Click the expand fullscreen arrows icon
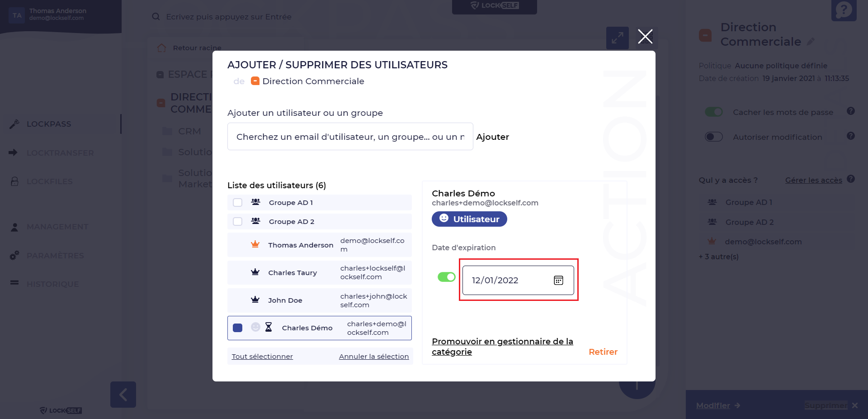This screenshot has width=868, height=419. click(617, 38)
